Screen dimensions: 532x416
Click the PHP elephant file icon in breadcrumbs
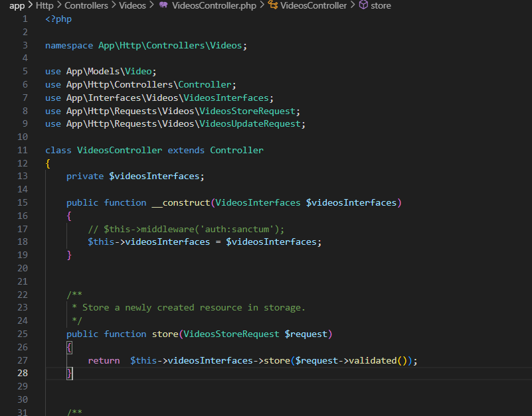[163, 5]
